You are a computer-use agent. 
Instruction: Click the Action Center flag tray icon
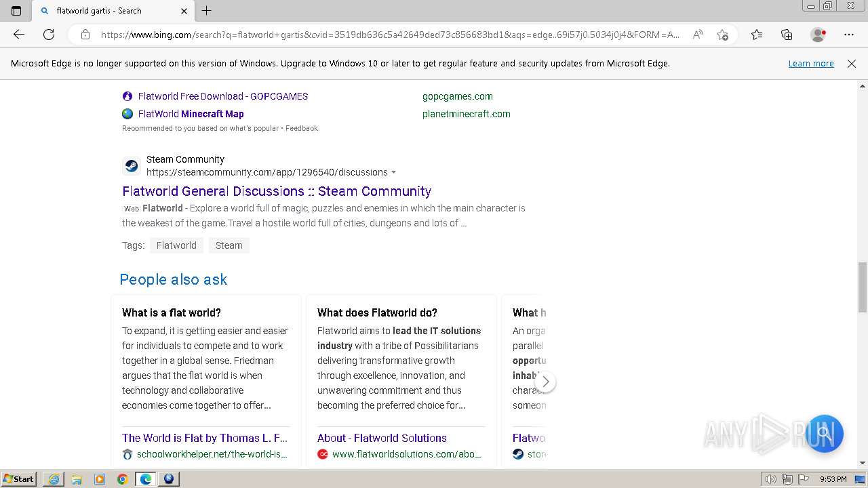click(803, 479)
